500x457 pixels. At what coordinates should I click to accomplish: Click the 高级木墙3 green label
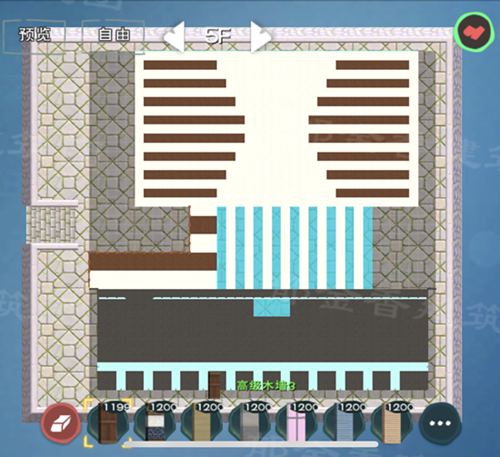tap(266, 386)
